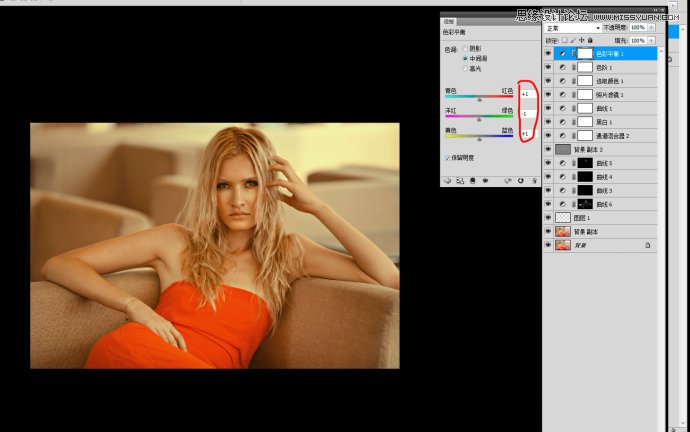Select the layer named 选取颜色 1
The image size is (690, 432).
coord(609,81)
